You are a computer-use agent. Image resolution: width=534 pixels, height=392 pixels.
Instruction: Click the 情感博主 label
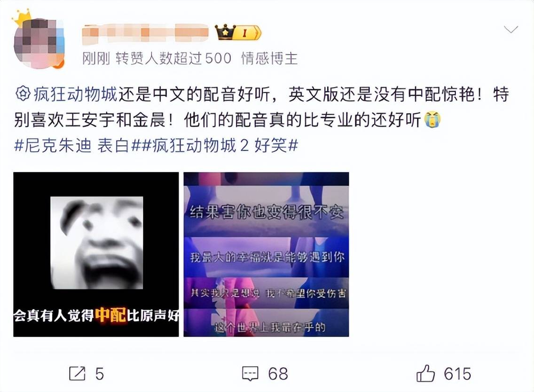click(x=269, y=59)
